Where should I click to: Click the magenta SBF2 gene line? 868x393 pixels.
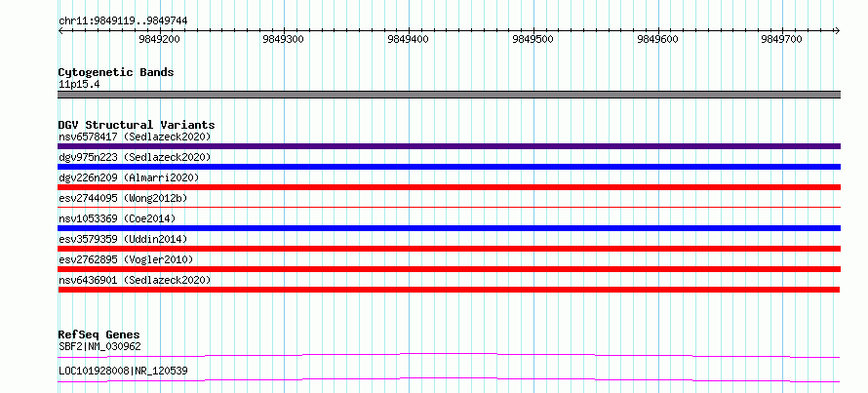click(x=449, y=355)
